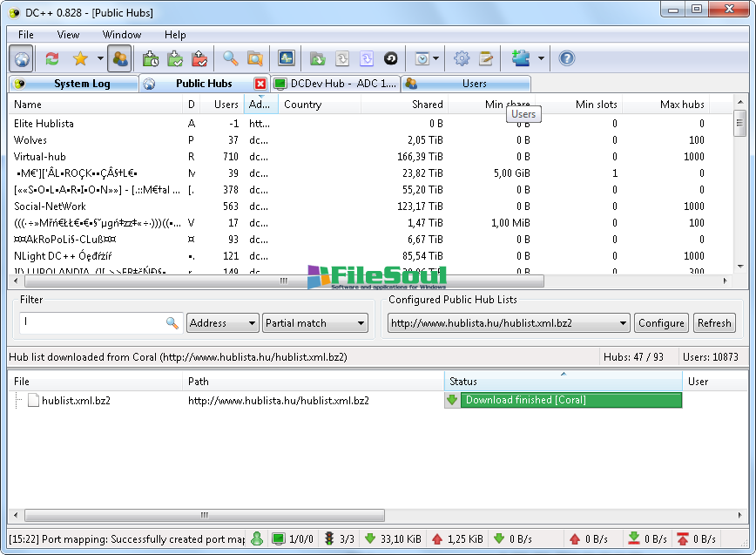Sort hub list by Users column header
Viewport: 756px width, 555px height.
221,105
